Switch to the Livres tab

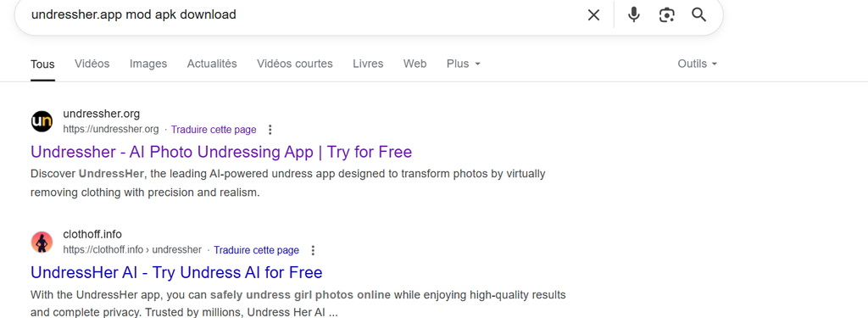(x=368, y=64)
